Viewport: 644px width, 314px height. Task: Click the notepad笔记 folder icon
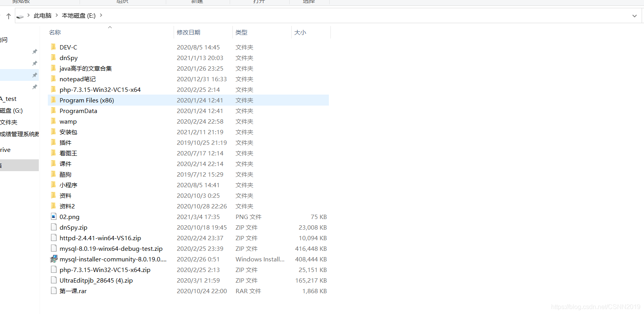tap(54, 79)
